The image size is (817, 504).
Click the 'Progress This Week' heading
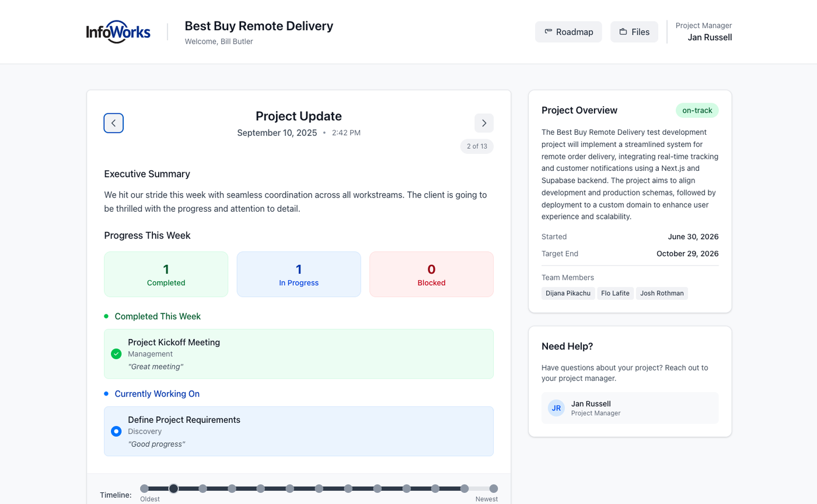coord(147,236)
